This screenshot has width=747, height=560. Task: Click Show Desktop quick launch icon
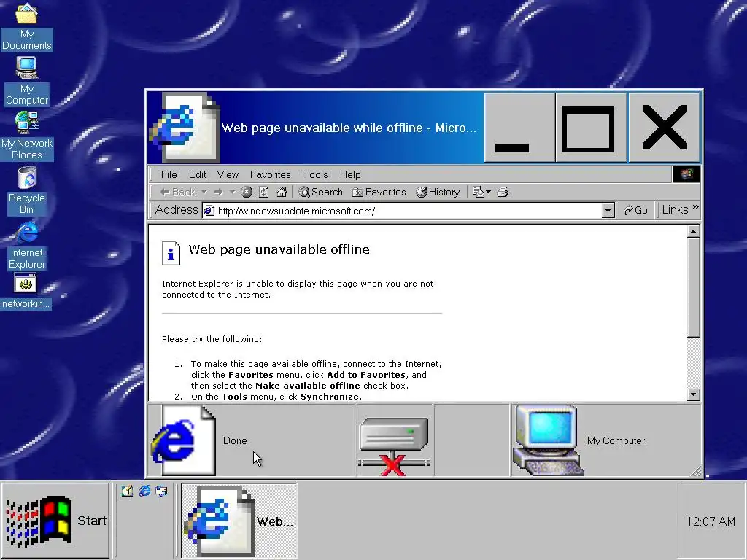point(127,491)
